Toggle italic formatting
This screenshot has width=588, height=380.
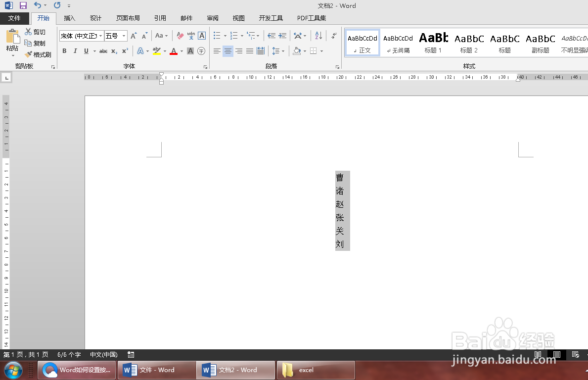75,50
